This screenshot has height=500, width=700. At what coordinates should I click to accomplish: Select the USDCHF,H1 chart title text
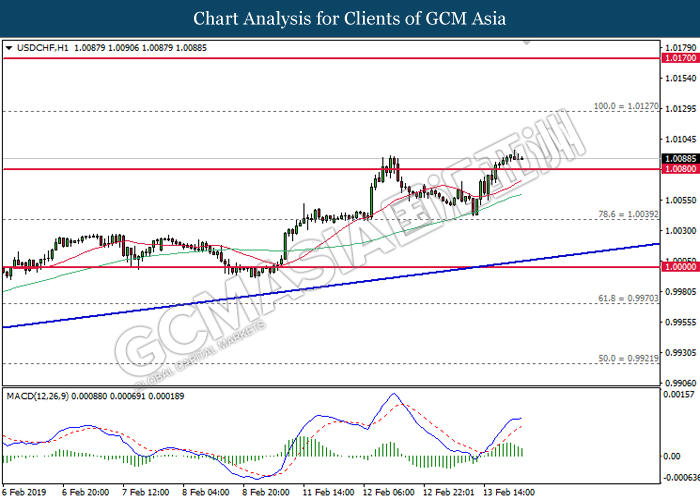(42, 48)
